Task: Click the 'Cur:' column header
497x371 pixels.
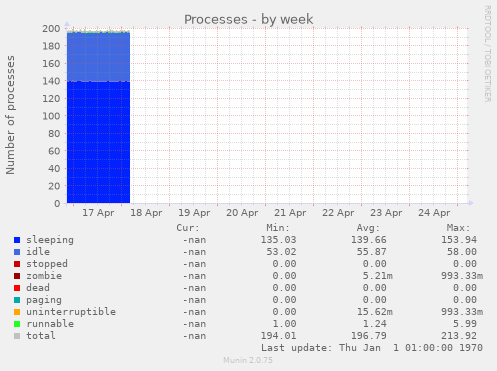Action: (x=188, y=228)
